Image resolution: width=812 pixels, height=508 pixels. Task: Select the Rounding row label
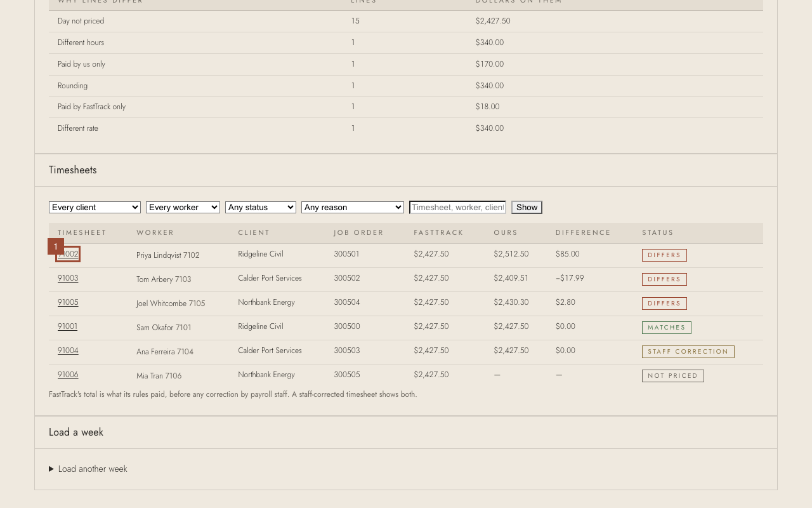pyautogui.click(x=72, y=86)
